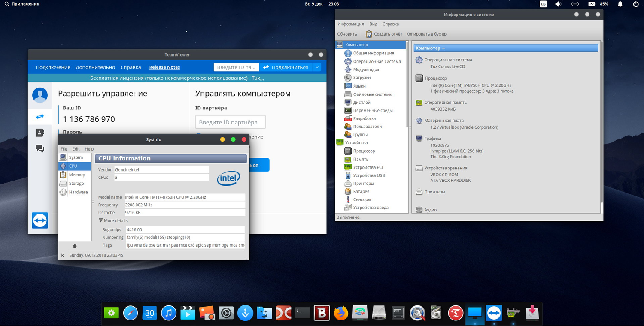Select Процессор under Устройства in the tree

[x=364, y=151]
